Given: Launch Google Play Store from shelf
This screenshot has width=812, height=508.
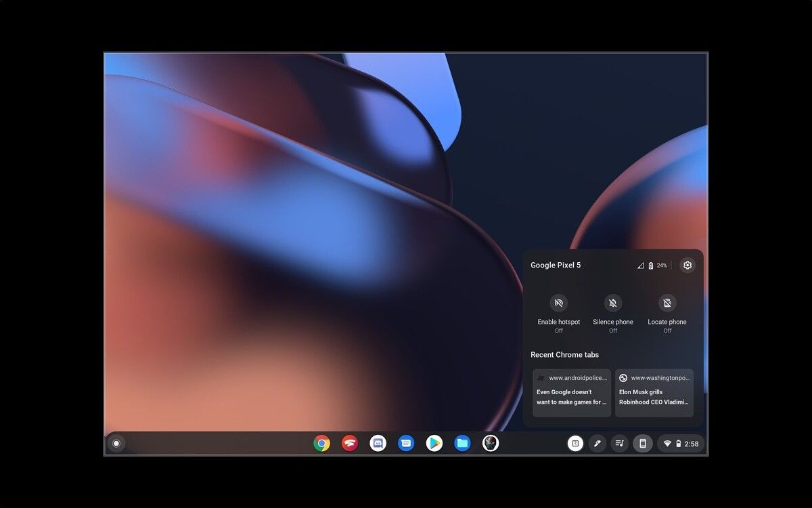Looking at the screenshot, I should coord(434,444).
